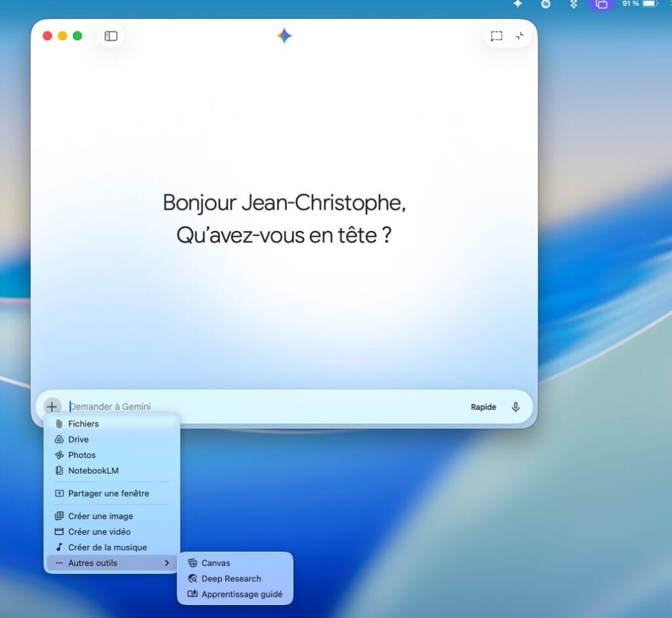The width and height of the screenshot is (672, 618).
Task: Activate the microphone for voice input
Action: (515, 407)
